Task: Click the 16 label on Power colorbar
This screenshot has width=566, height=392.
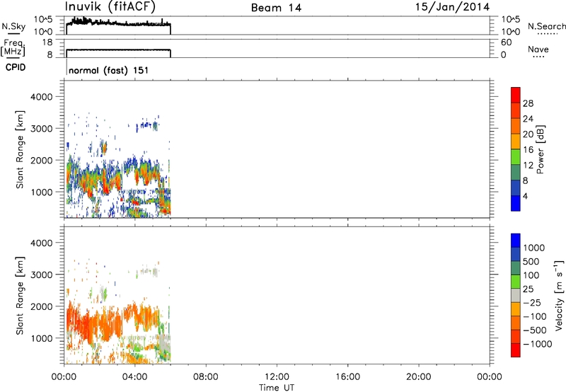Action: click(528, 150)
